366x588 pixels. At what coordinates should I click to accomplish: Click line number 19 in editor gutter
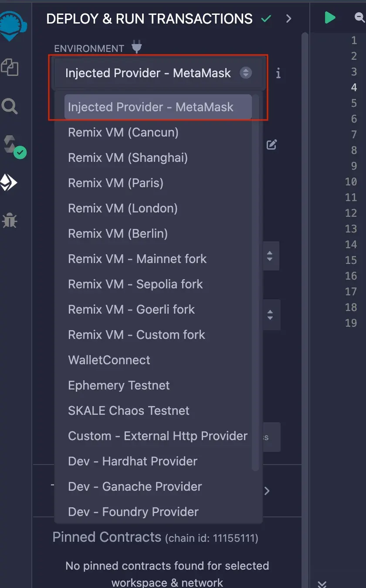[351, 323]
